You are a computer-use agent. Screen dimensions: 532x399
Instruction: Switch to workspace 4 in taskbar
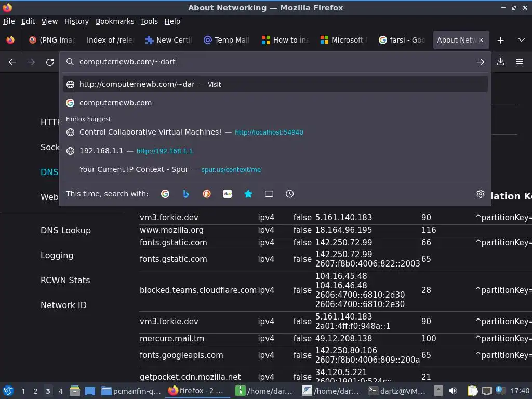point(60,391)
